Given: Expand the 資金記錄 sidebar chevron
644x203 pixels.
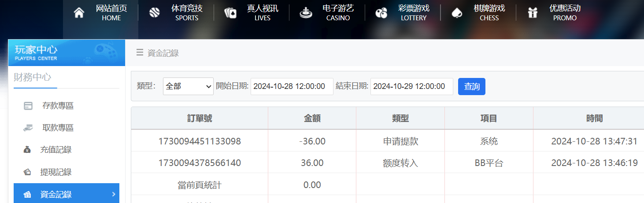Looking at the screenshot, I should pyautogui.click(x=113, y=194).
